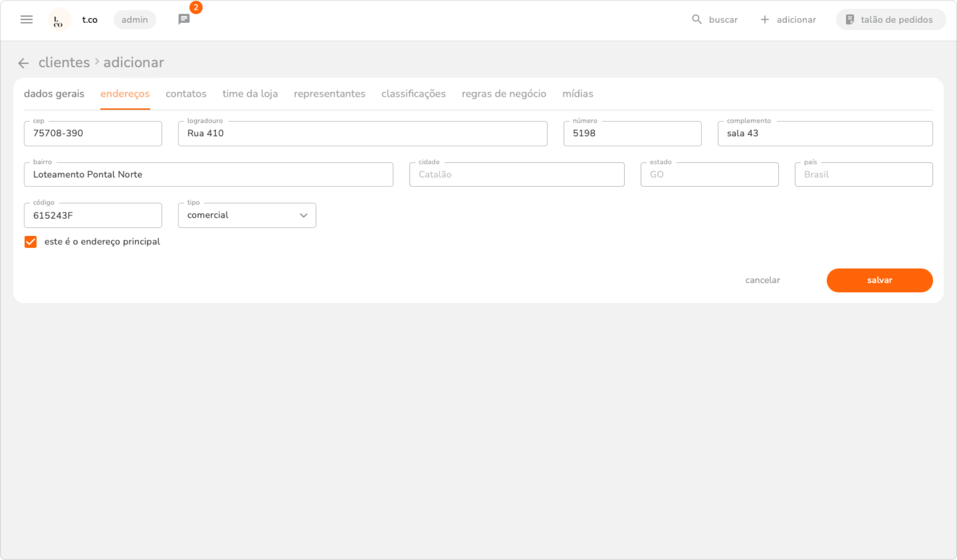Select the dados gerais tab

(54, 94)
